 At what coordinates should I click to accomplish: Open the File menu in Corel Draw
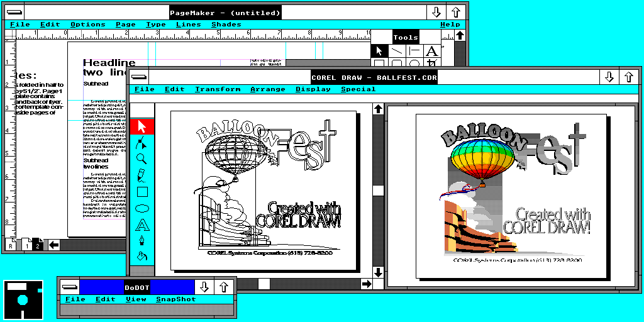pyautogui.click(x=145, y=89)
